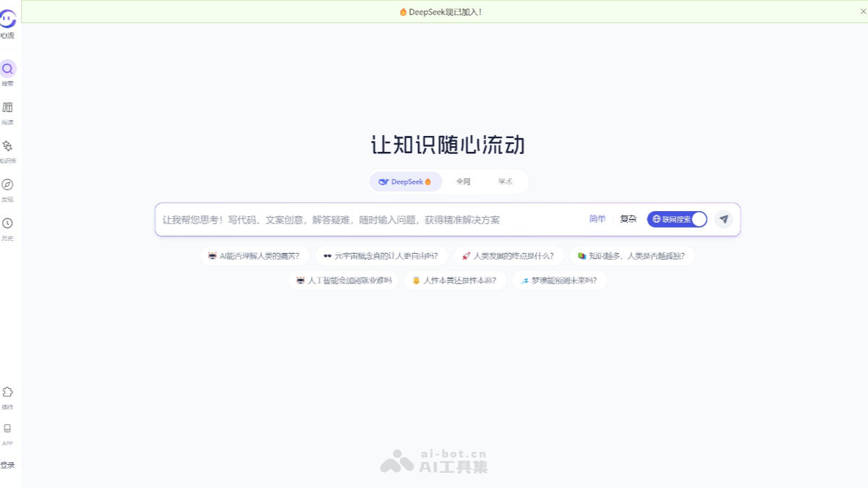Viewport: 868px width, 488px height.
Task: Click the APP download icon in the sidebar
Action: [7, 428]
